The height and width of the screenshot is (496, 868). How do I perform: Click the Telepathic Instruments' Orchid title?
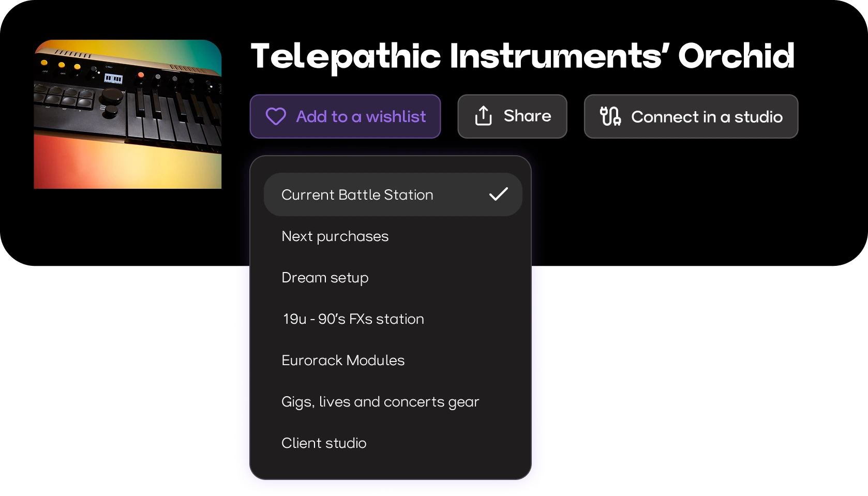pyautogui.click(x=522, y=56)
